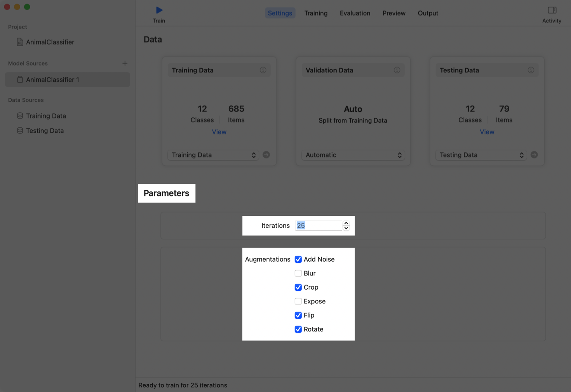Open the Automatic validation dropdown
Viewport: 571px width, 392px height.
pos(353,155)
